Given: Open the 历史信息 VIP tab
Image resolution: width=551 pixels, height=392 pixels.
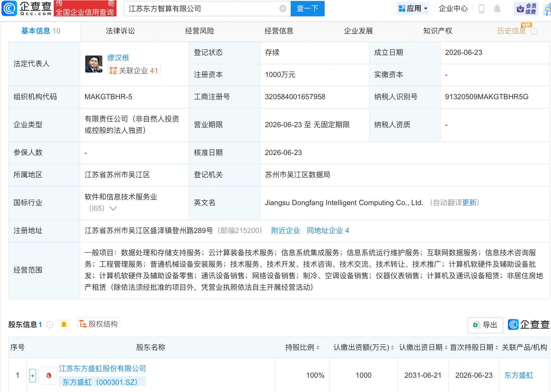Looking at the screenshot, I should pyautogui.click(x=512, y=31).
